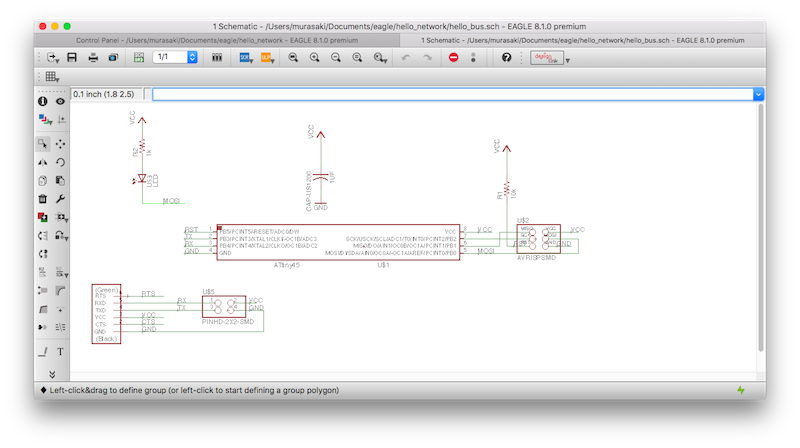The image size is (800, 448).
Task: Open the layer display dropdown tool
Action: pyautogui.click(x=45, y=120)
